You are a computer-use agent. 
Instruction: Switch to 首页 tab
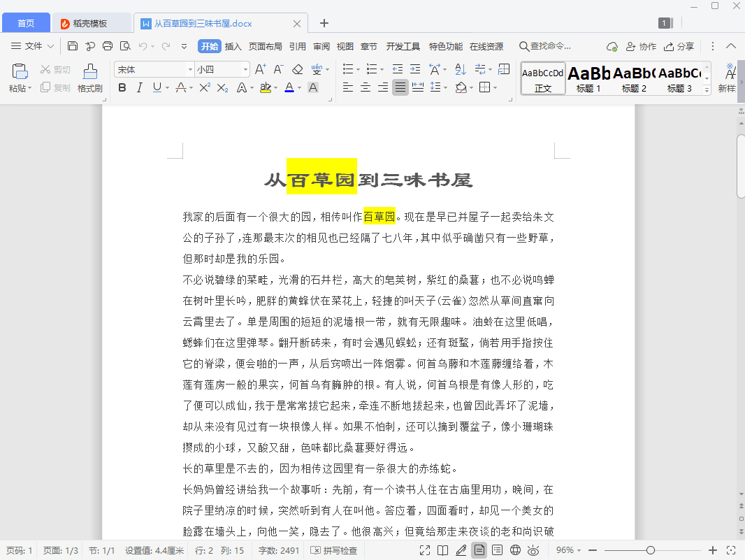click(x=26, y=23)
